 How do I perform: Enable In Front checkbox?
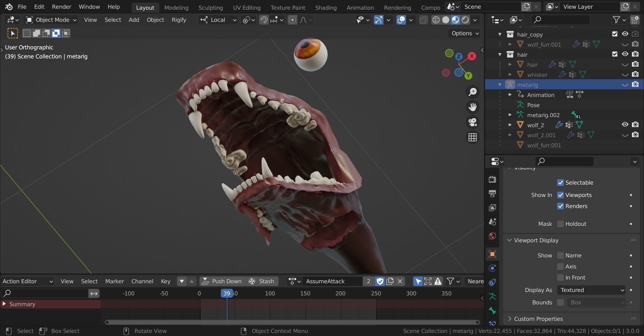click(560, 278)
